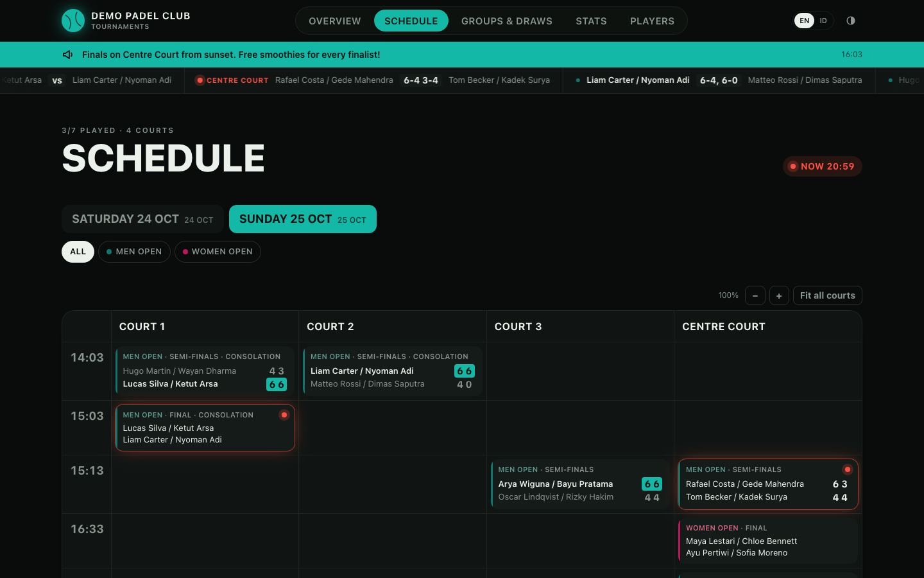
Task: Click ticker name Tom Becker / Kadek Surya
Action: tap(499, 80)
